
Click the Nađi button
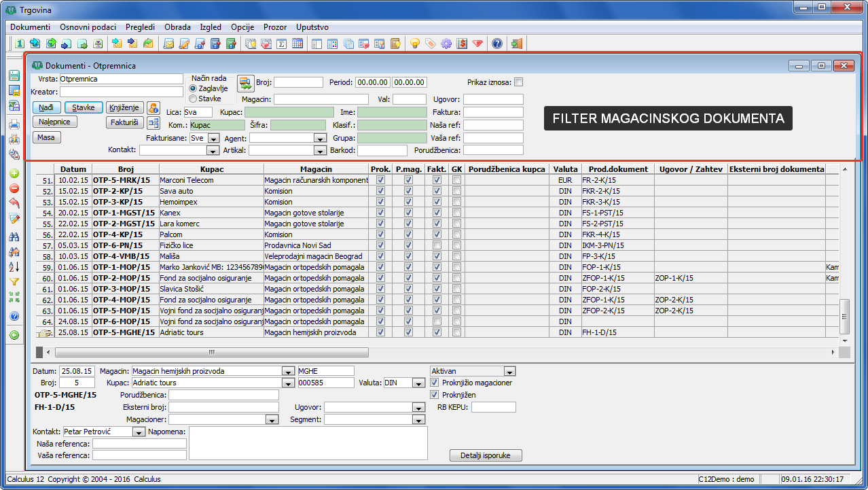pos(46,107)
